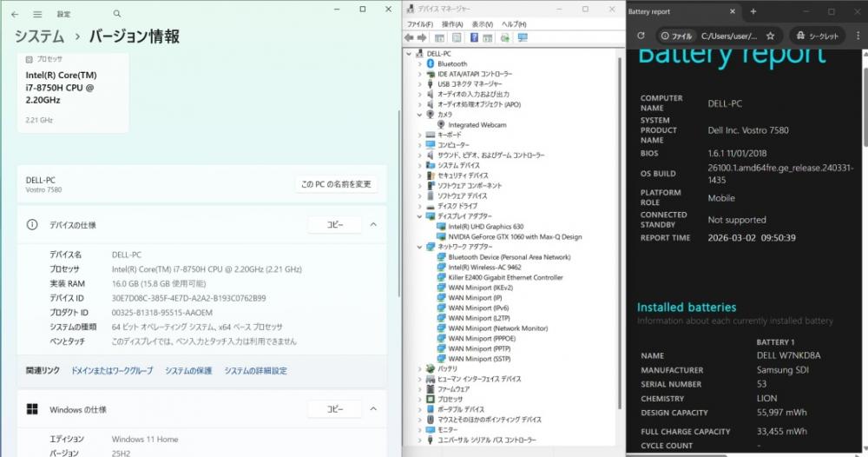The image size is (868, 457).
Task: Select NVIDIA GeForce GTX 1060 with Max-Q Design
Action: click(515, 236)
